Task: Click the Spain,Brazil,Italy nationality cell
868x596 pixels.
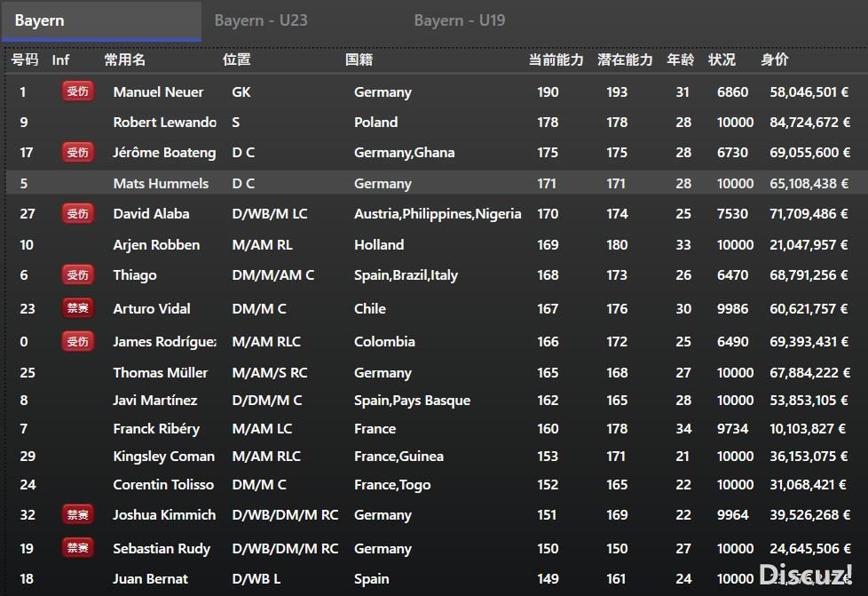Action: pyautogui.click(x=406, y=276)
